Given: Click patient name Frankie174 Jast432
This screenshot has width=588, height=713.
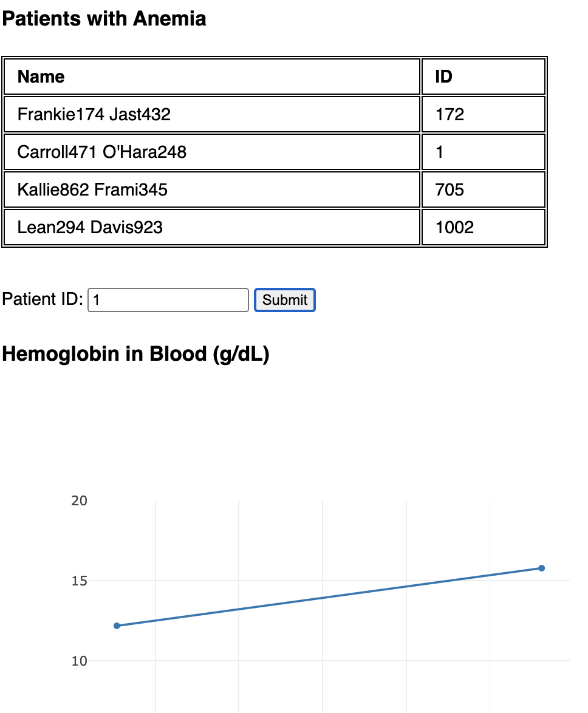Looking at the screenshot, I should pos(94,114).
